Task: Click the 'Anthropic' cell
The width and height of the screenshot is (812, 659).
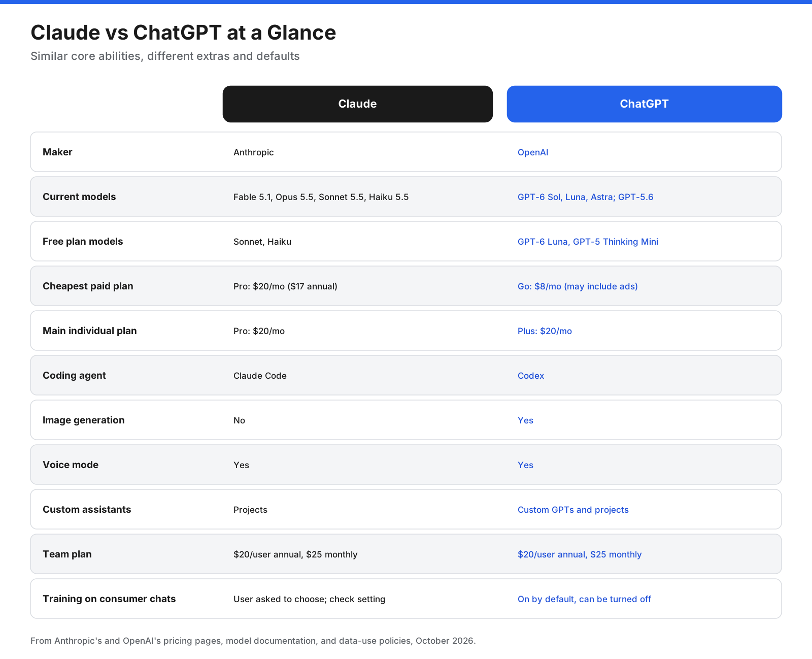Action: pos(253,152)
